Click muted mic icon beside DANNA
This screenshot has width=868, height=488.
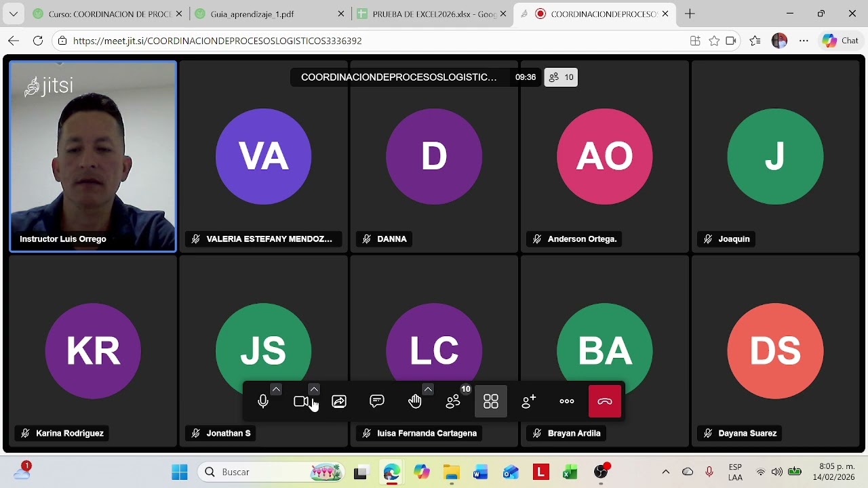tap(367, 239)
